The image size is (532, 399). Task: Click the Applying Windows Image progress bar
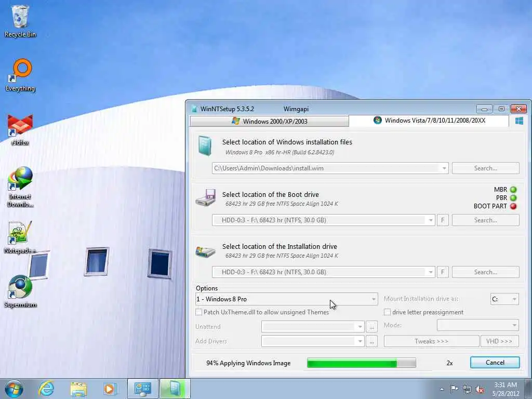coord(362,363)
